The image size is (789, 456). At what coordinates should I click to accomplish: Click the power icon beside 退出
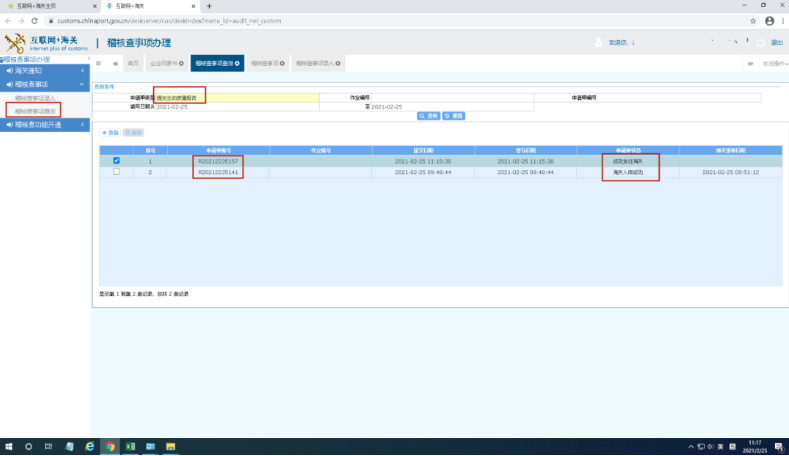coord(761,43)
